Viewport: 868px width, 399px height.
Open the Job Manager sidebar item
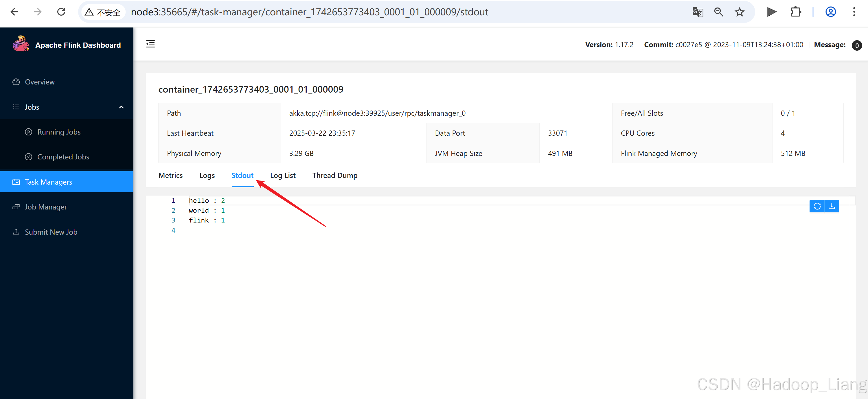(46, 207)
